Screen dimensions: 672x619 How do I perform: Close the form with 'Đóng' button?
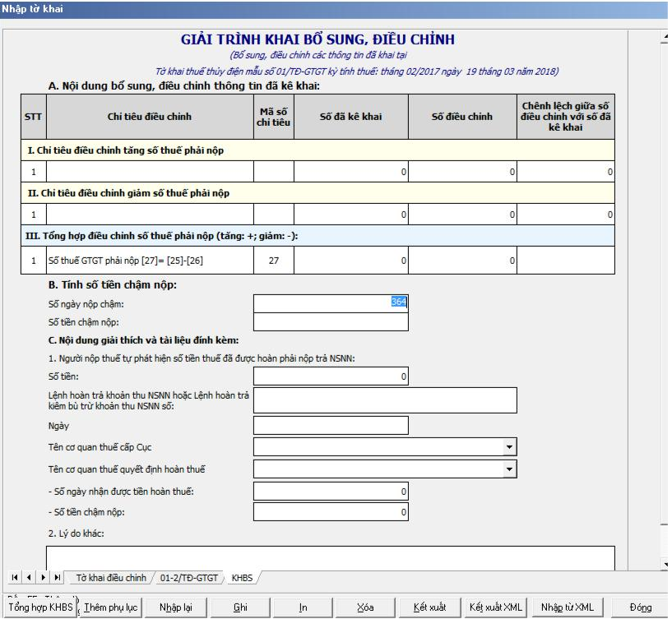640,607
